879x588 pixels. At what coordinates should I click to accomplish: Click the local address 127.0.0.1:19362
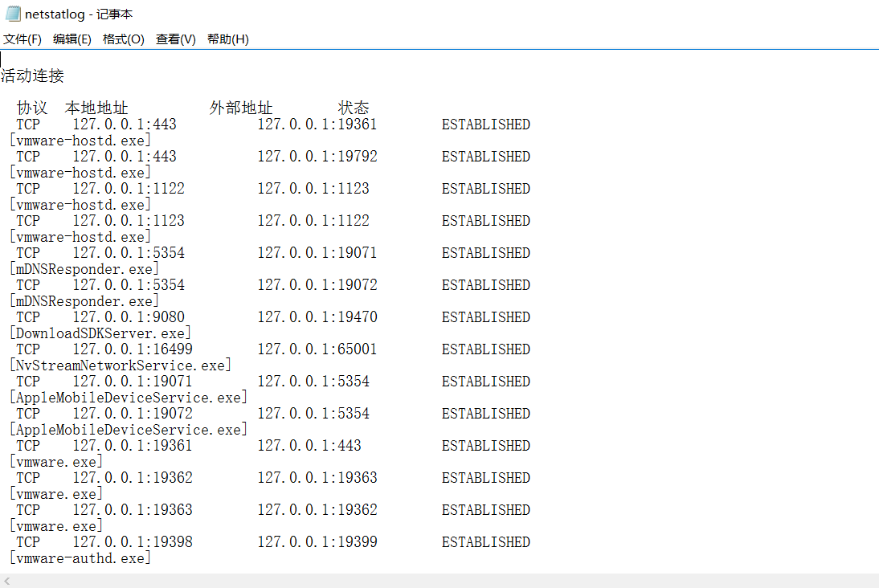tap(133, 478)
